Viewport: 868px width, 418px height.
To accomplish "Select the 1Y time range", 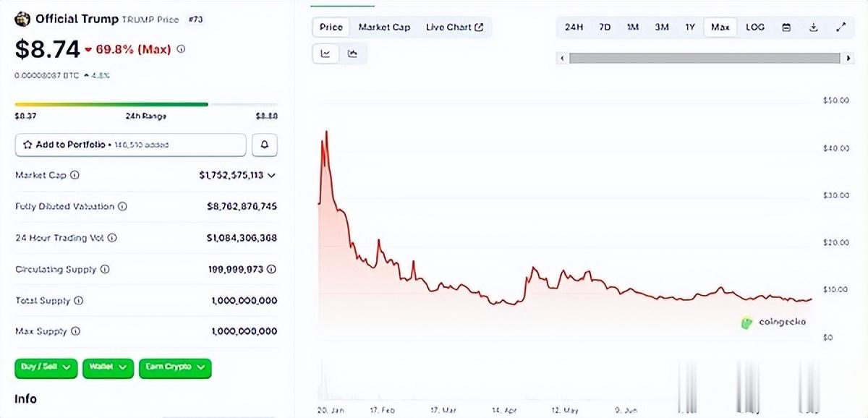I will [x=690, y=27].
